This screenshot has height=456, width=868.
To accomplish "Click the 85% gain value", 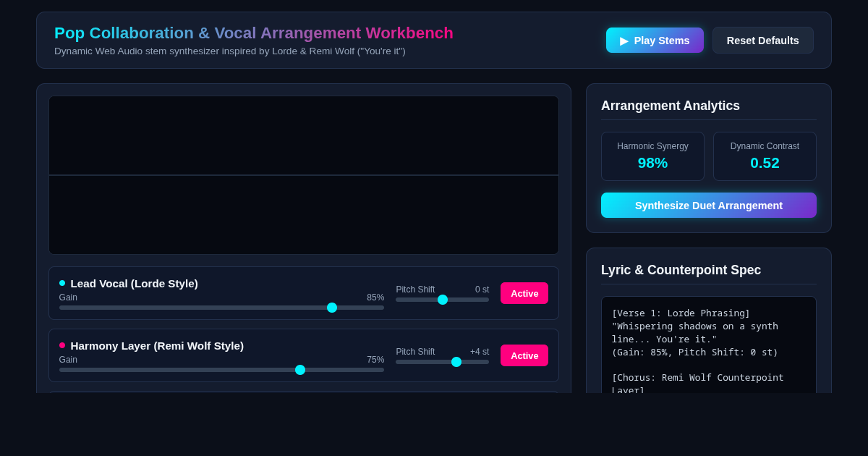I will 375,297.
